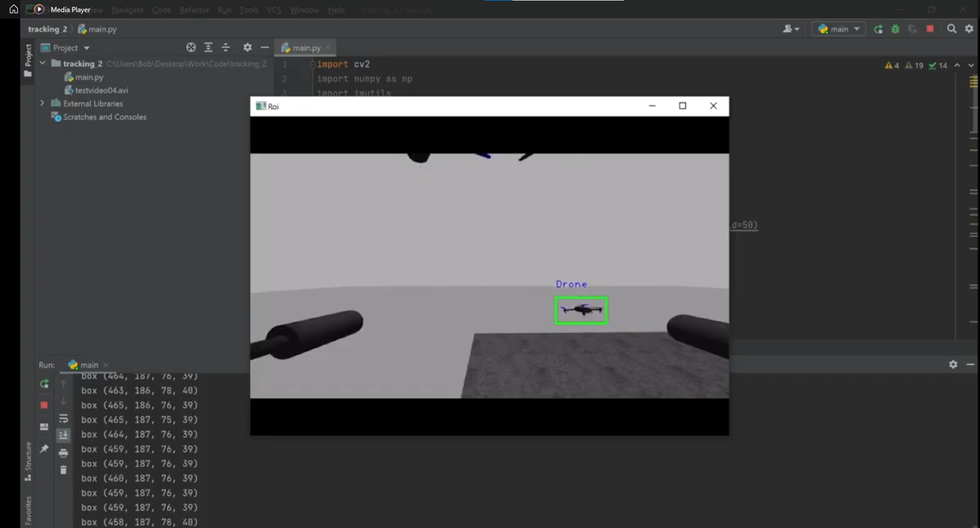Screen dimensions: 980x528
Task: Stop the program with top toolbar red square
Action: point(930,29)
